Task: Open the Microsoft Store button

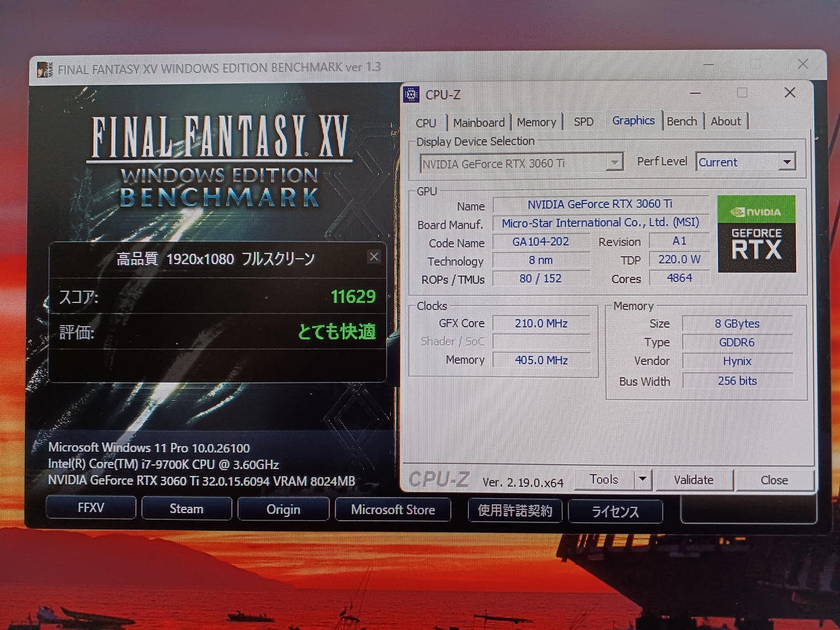Action: pyautogui.click(x=393, y=510)
